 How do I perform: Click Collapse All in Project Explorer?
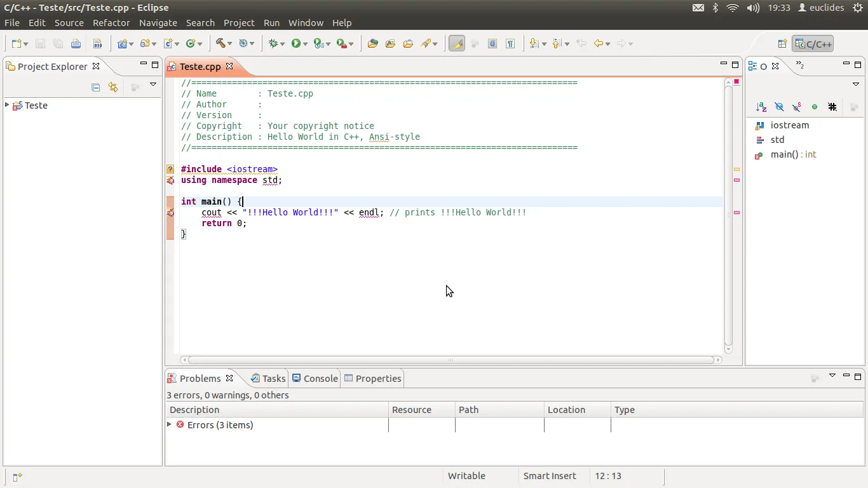coord(96,87)
